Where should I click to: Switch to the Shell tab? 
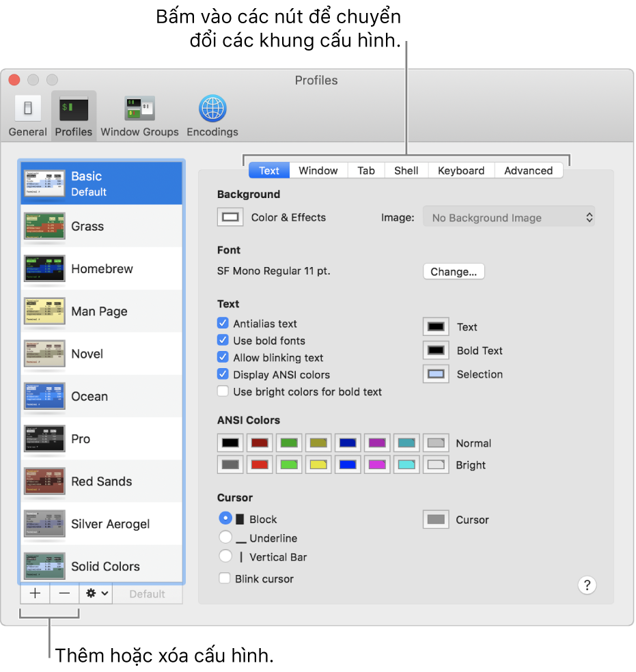406,171
